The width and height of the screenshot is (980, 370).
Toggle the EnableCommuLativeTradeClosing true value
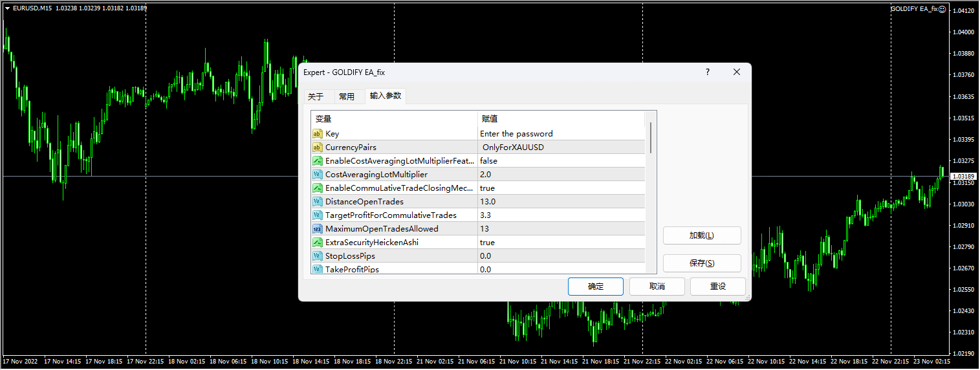pyautogui.click(x=487, y=188)
